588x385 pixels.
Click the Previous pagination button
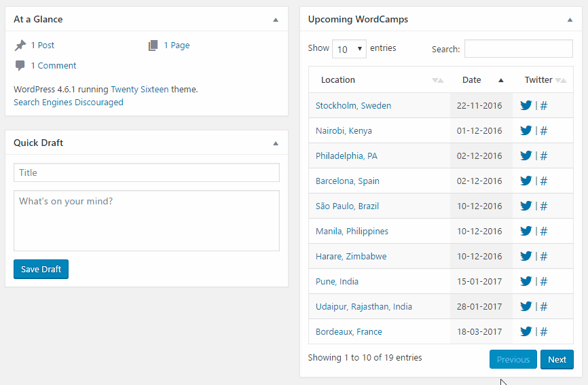click(x=513, y=359)
